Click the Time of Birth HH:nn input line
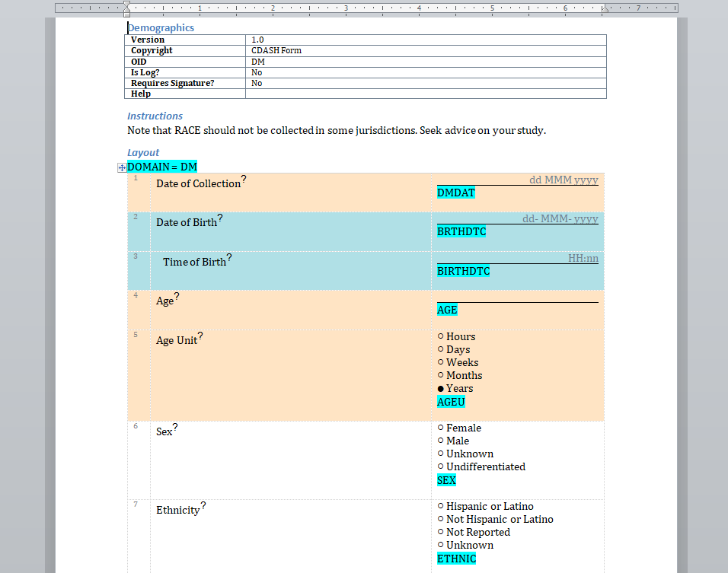This screenshot has height=573, width=728. coord(518,259)
